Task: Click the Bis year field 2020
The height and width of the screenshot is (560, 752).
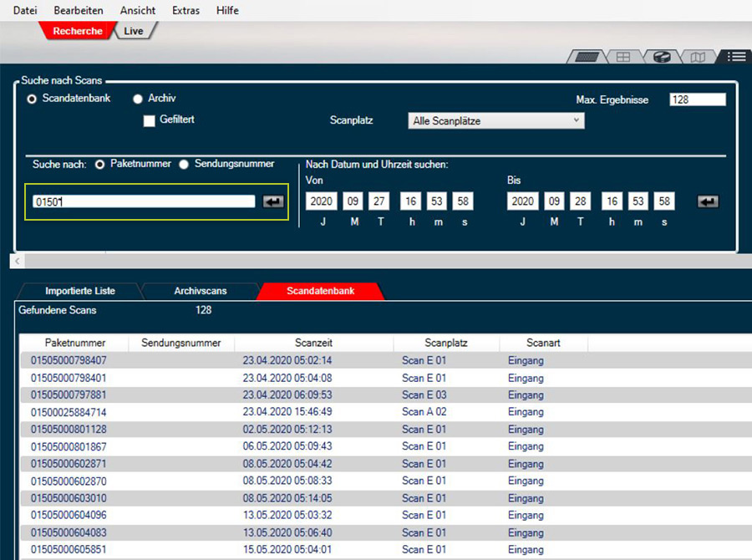Action: (x=523, y=201)
